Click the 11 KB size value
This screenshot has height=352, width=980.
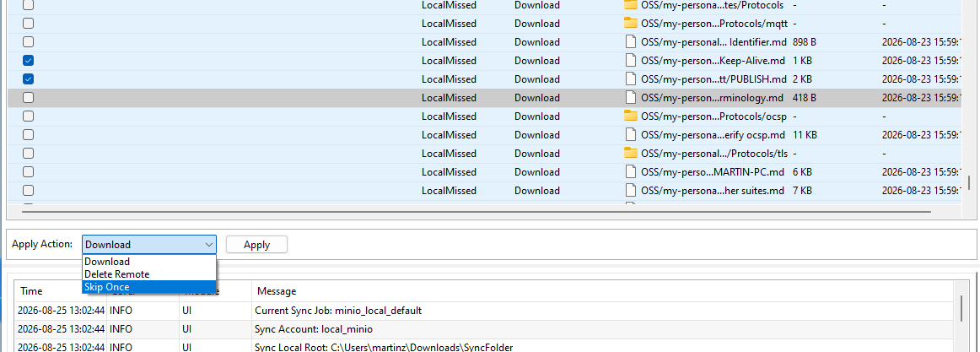point(805,135)
